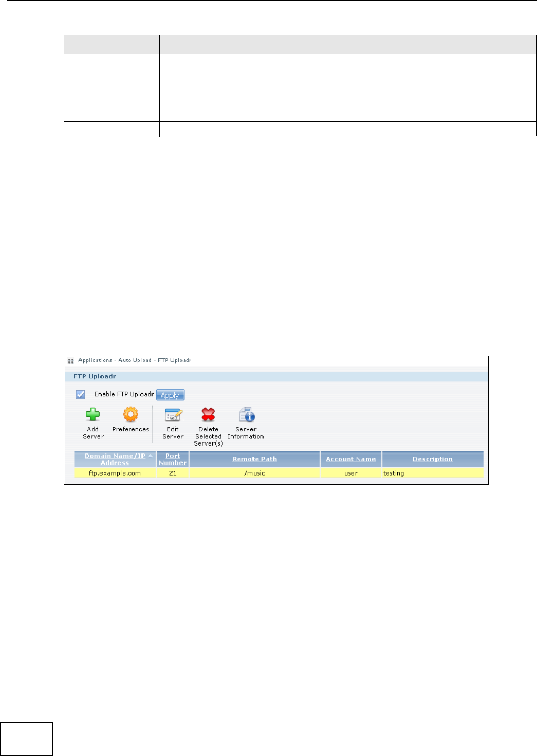Toggle the Enable FTP Uploadr checkbox
537x756 pixels.
click(80, 394)
